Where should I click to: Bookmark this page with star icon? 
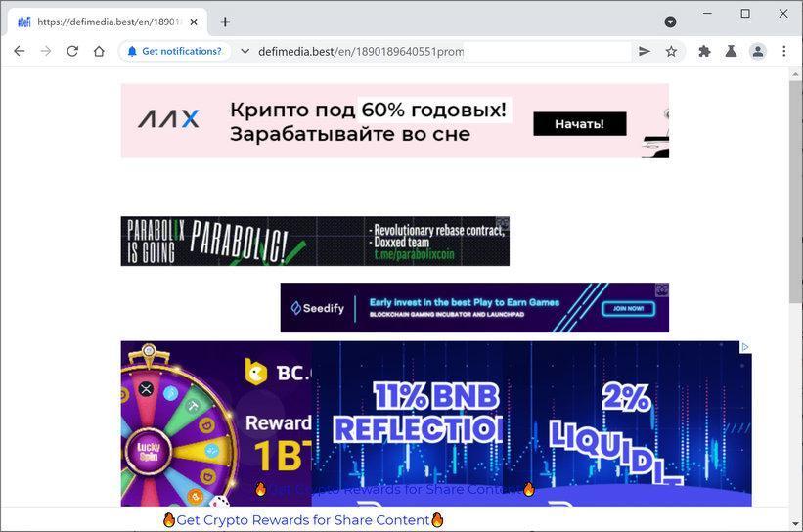pyautogui.click(x=671, y=51)
